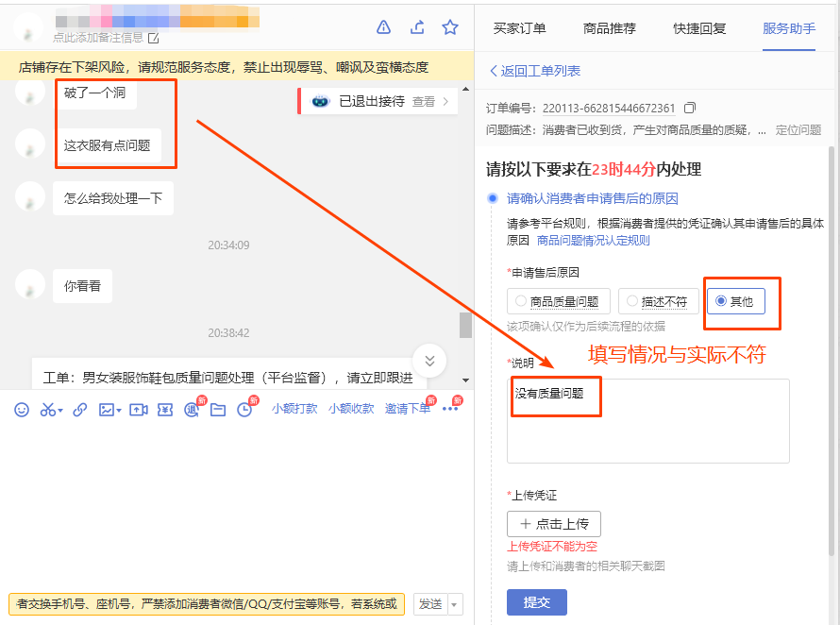
Task: Click the chat history clock icon
Action: coord(243,409)
